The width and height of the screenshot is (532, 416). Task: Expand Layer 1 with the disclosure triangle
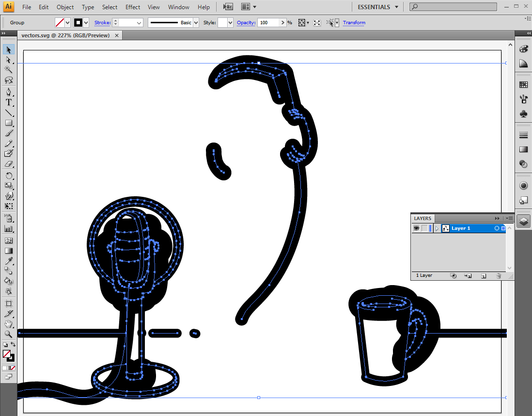coord(437,228)
